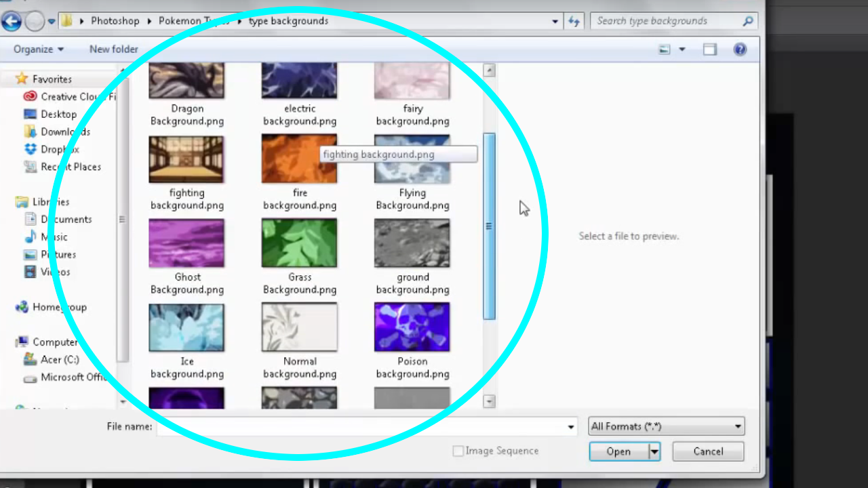868x488 pixels.
Task: Click the navigation pane scrollbar
Action: (122, 220)
